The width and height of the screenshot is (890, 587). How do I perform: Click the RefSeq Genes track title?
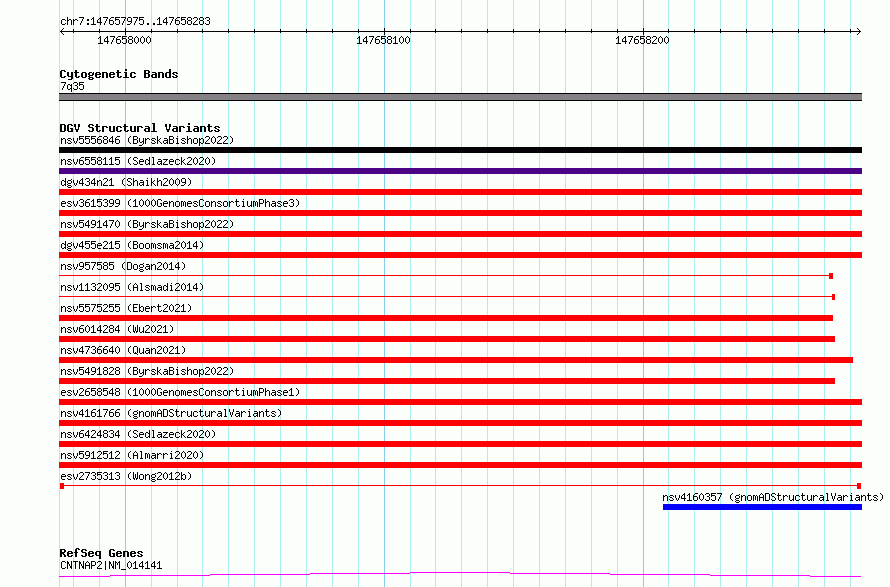[101, 554]
